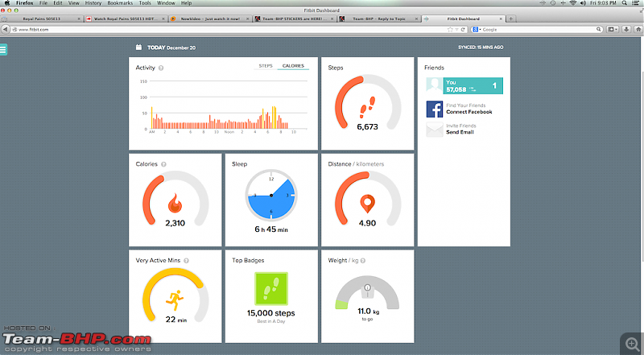644x355 pixels.
Task: Click the Google search input field
Action: pos(538,30)
